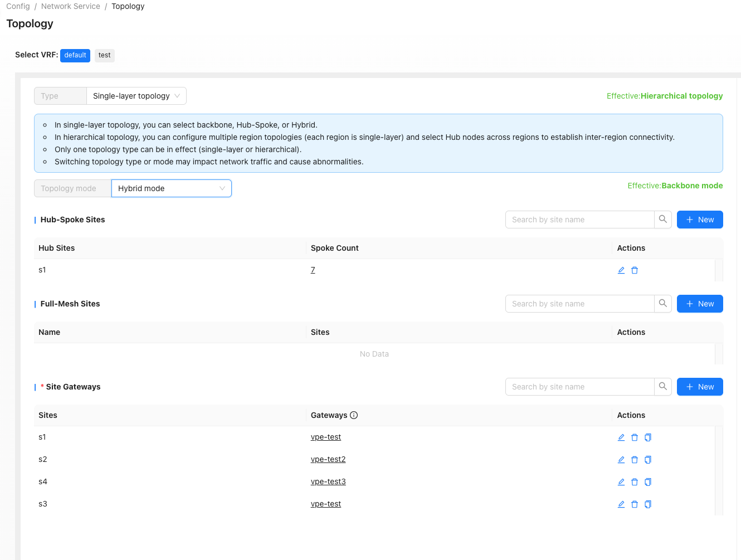Open spoke count 7 link

[313, 270]
